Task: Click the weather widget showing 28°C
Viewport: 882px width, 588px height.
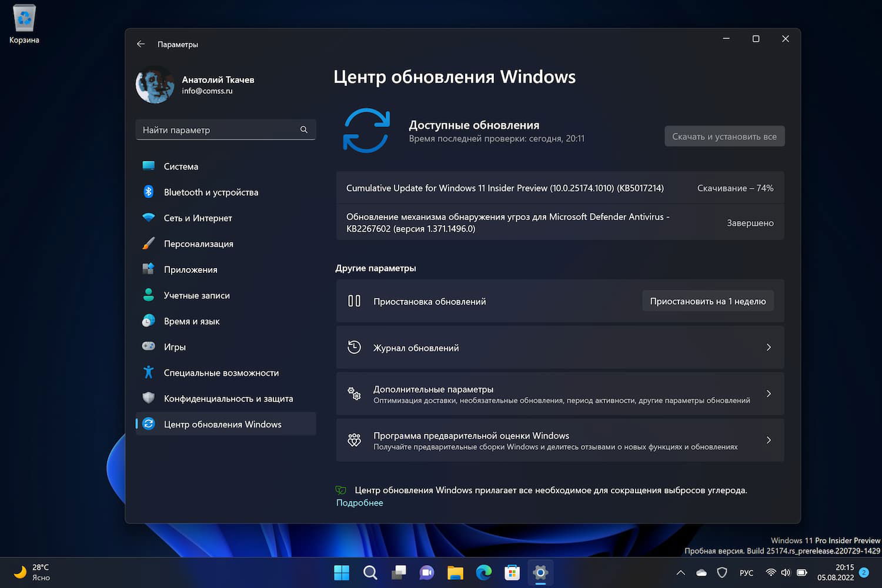Action: click(32, 572)
